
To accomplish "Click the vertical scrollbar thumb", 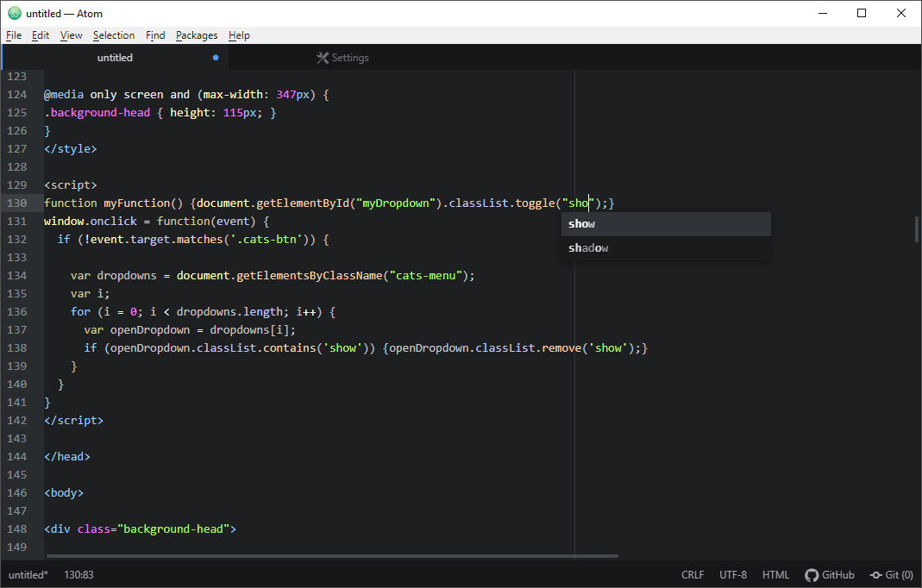I will coord(916,229).
